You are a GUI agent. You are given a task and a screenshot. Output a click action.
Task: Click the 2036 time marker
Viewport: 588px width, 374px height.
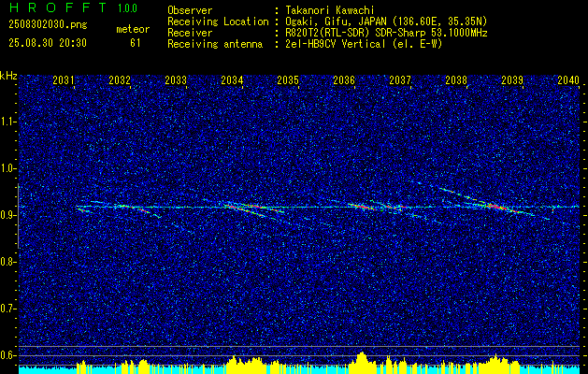click(x=344, y=79)
